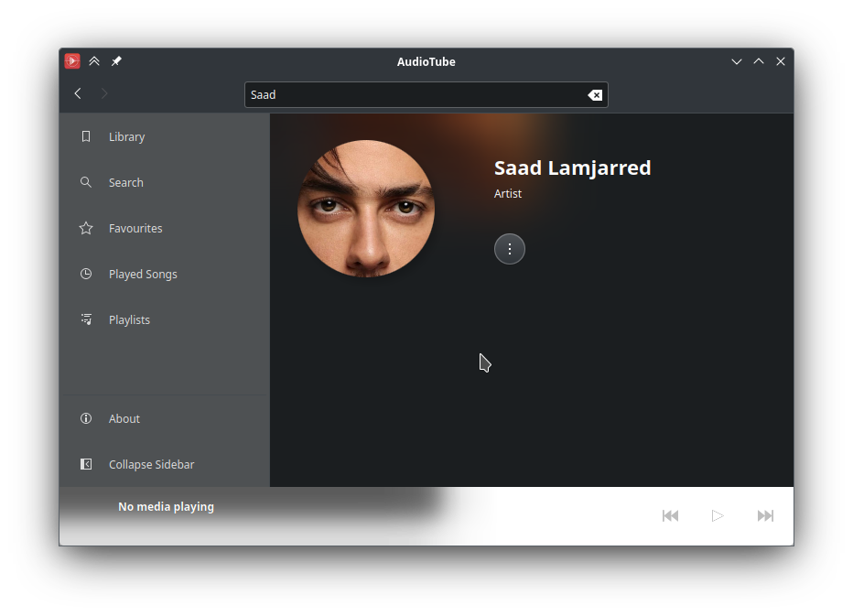Click the info icon beside About
This screenshot has width=853, height=616.
(x=86, y=418)
